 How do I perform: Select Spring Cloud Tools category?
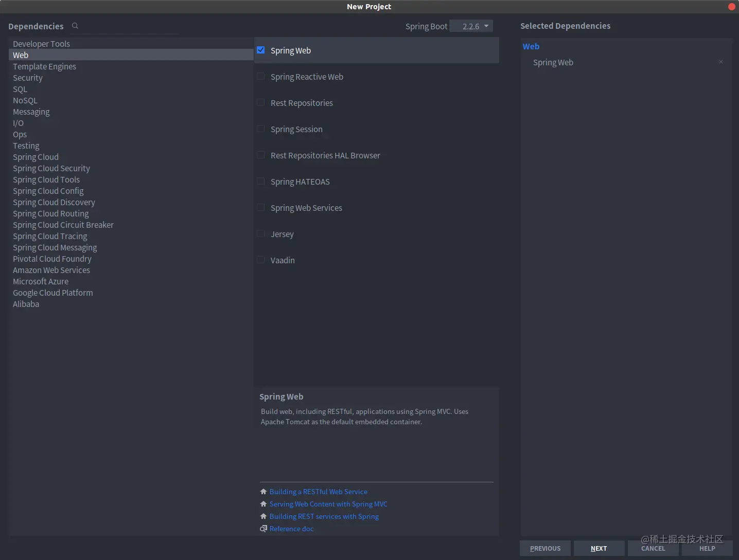click(131, 179)
